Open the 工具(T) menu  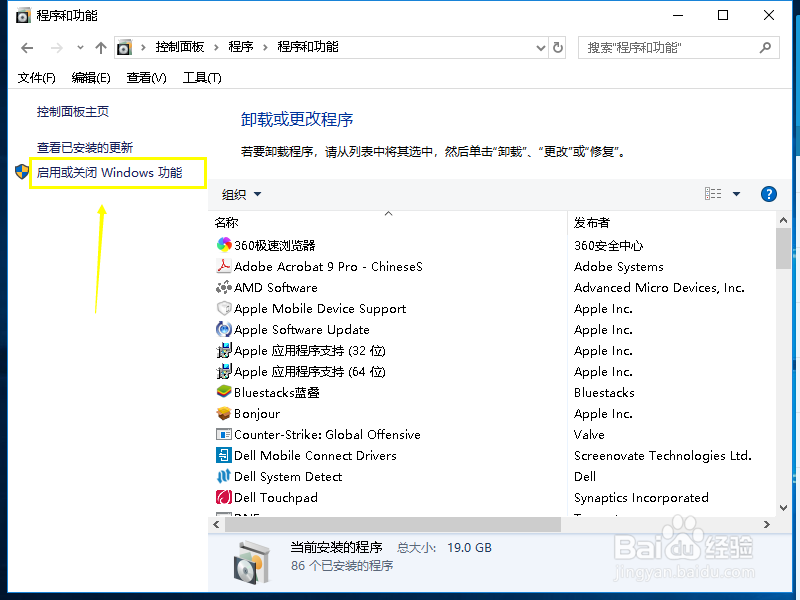[201, 77]
